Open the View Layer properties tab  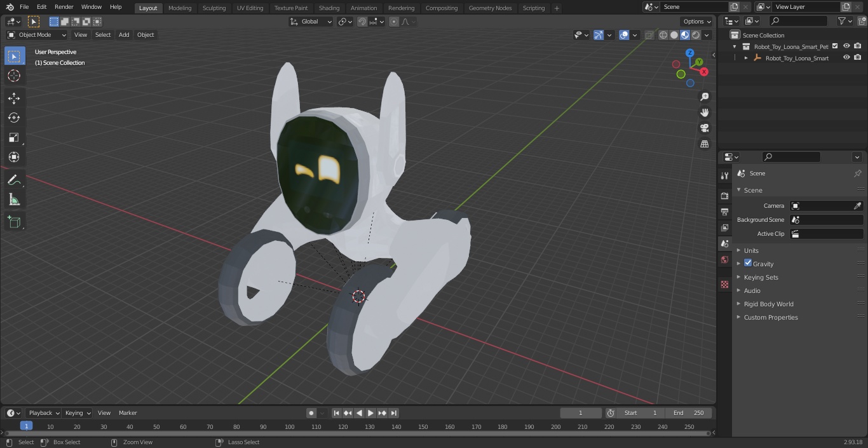click(724, 227)
